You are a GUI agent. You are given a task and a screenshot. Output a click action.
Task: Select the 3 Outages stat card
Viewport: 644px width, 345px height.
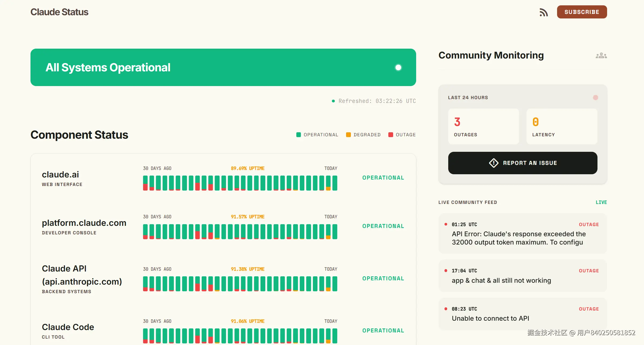pos(483,126)
